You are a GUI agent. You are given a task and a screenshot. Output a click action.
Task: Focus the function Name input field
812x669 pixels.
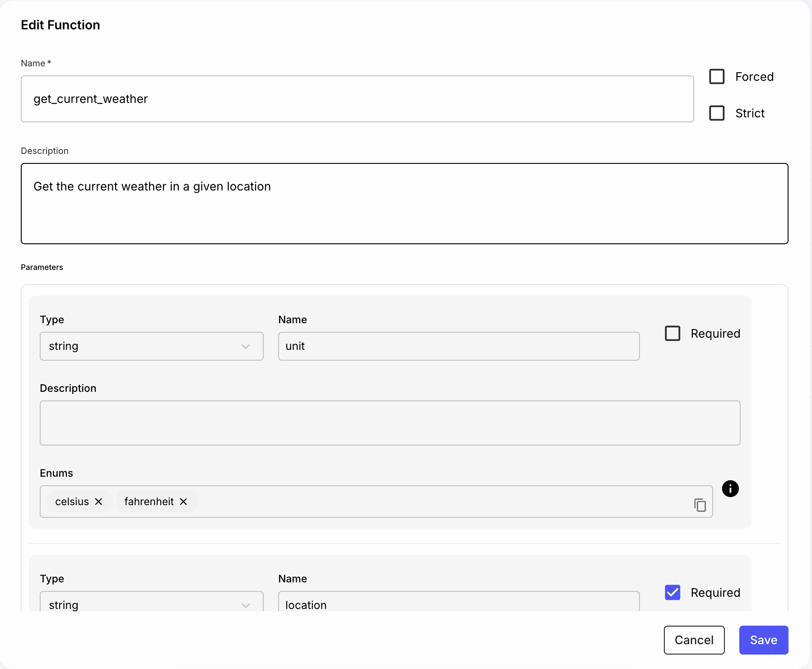click(357, 99)
